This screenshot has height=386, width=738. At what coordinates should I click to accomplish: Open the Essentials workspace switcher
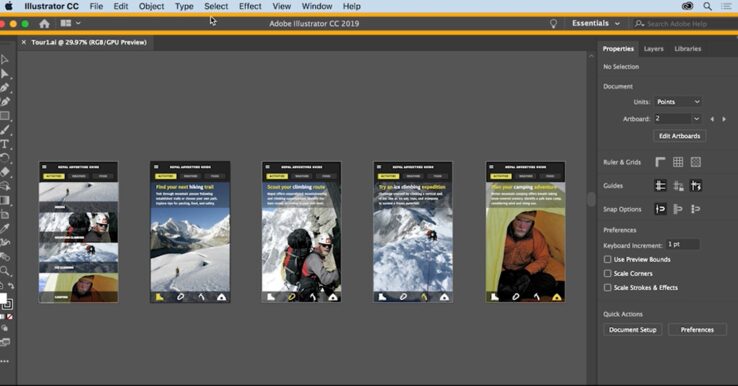(x=595, y=24)
